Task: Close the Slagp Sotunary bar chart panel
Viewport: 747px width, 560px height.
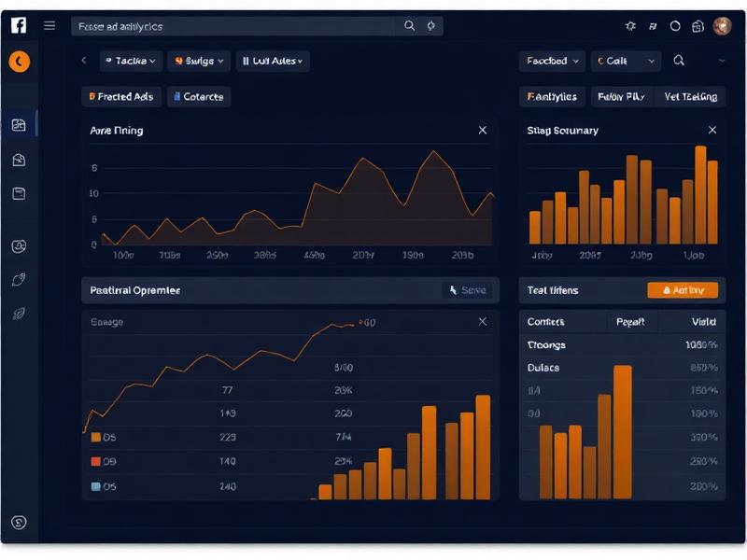Action: pyautogui.click(x=712, y=130)
